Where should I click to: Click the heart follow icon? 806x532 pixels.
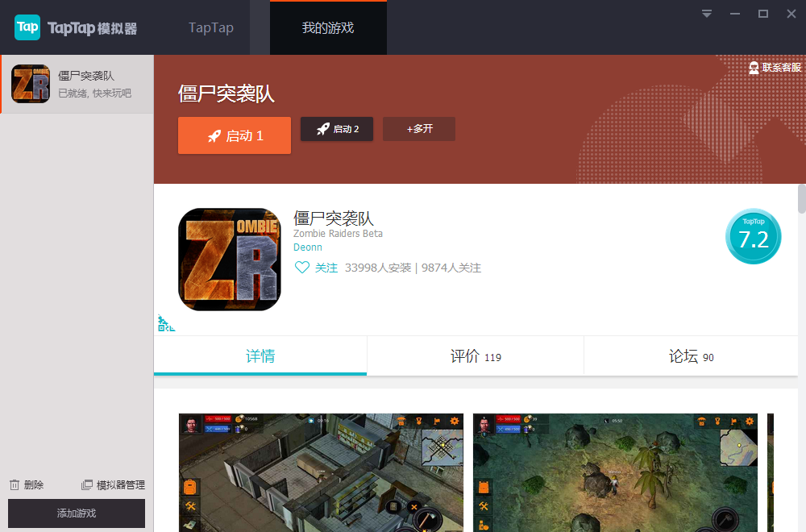pos(301,268)
